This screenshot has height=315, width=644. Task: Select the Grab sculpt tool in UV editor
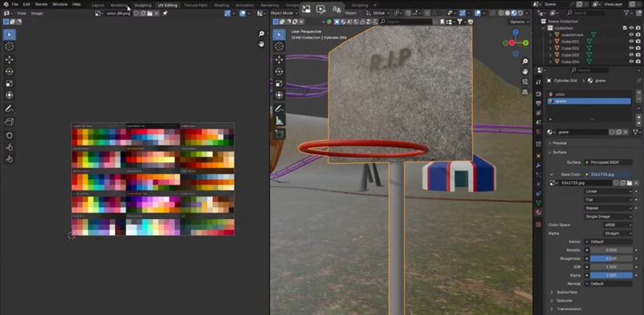click(x=9, y=135)
